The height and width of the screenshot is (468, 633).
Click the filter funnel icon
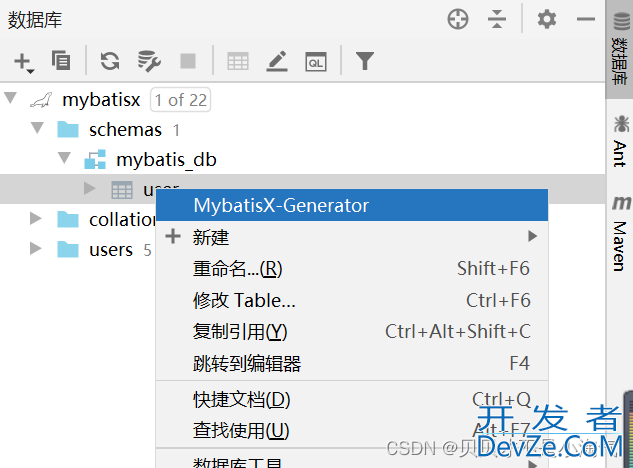(365, 61)
